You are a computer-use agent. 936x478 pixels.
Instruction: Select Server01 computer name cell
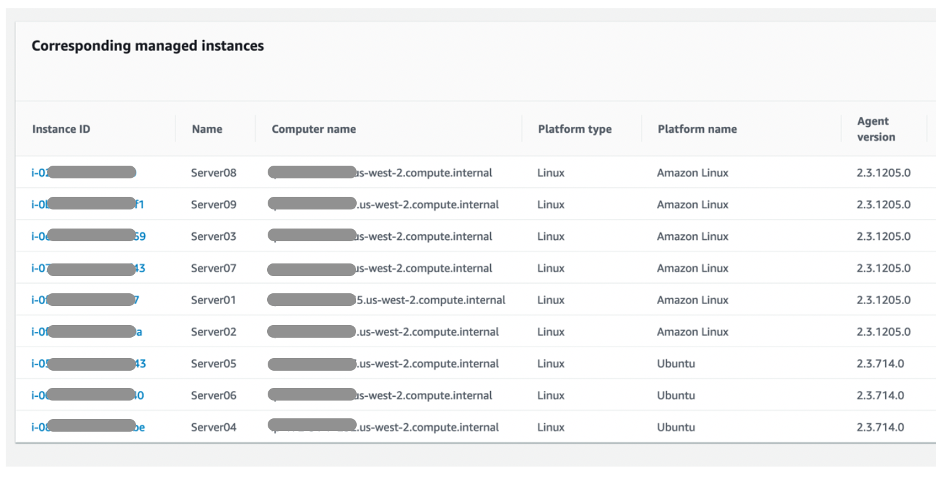point(386,300)
